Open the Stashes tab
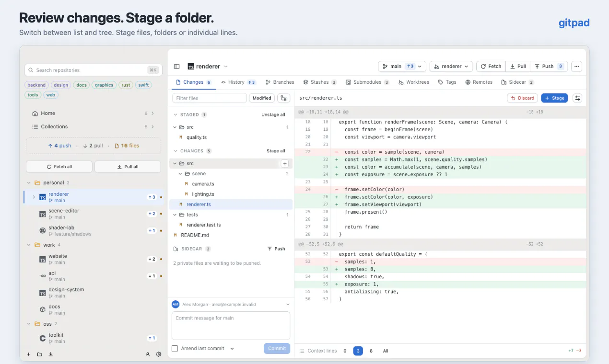This screenshot has height=364, width=609. [x=319, y=82]
